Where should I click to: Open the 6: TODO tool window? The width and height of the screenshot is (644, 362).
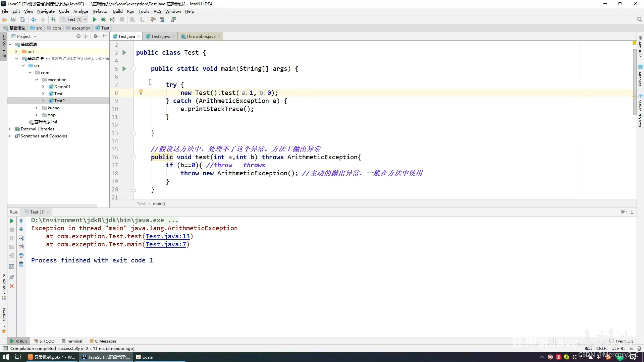[x=44, y=341]
